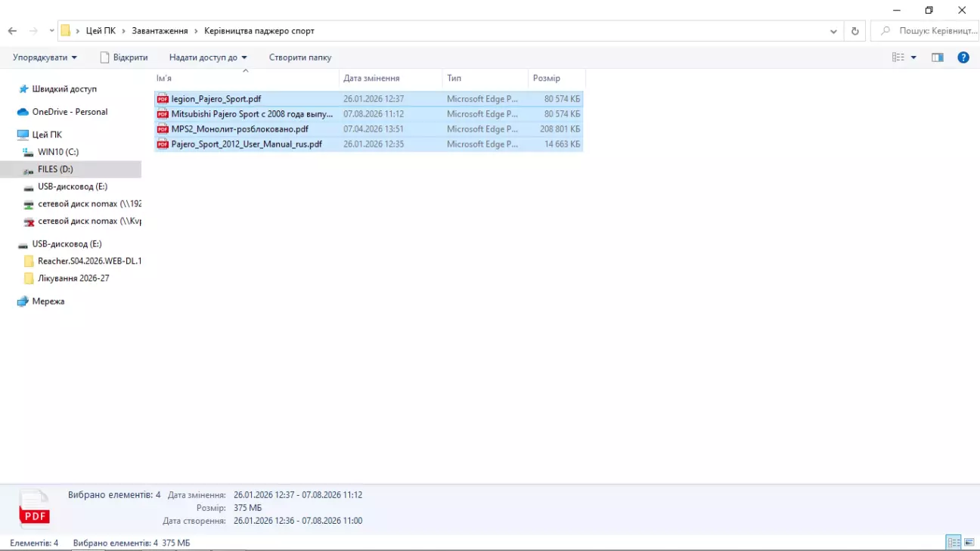Open Лікування 2026-27 folder in sidebar

[73, 278]
